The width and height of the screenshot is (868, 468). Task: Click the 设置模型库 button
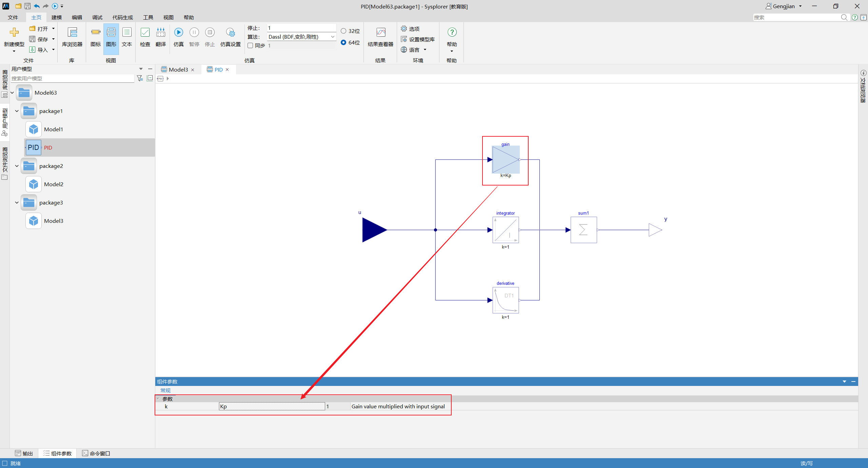tap(418, 40)
